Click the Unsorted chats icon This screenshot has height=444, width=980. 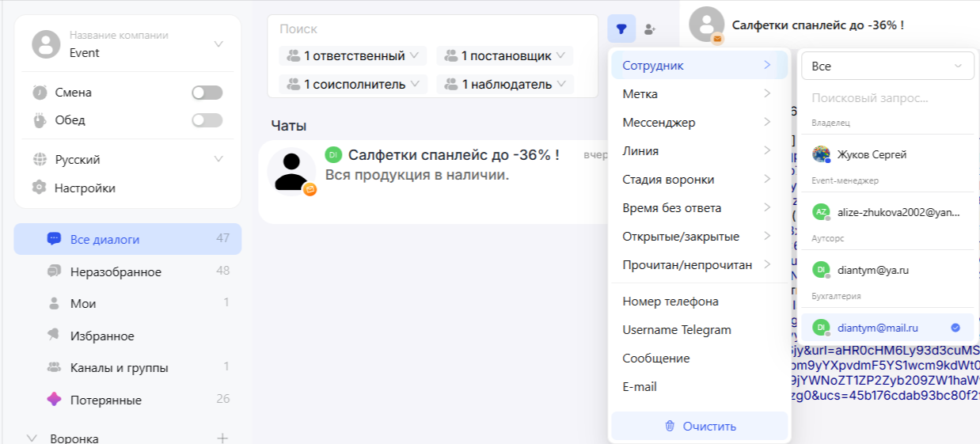click(54, 271)
